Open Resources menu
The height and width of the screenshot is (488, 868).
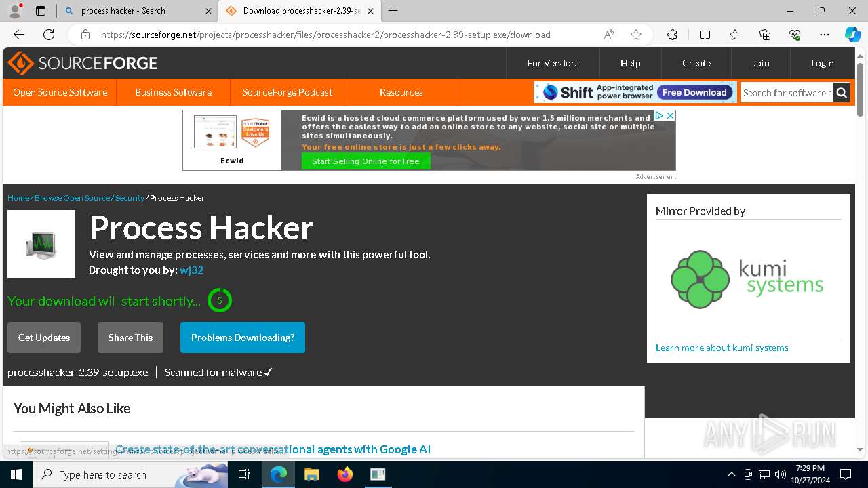(x=401, y=92)
